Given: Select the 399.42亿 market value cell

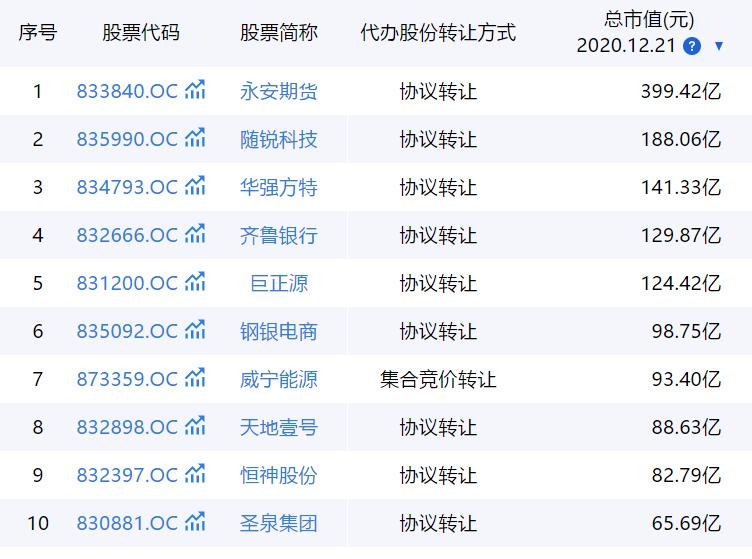Looking at the screenshot, I should click(681, 91).
